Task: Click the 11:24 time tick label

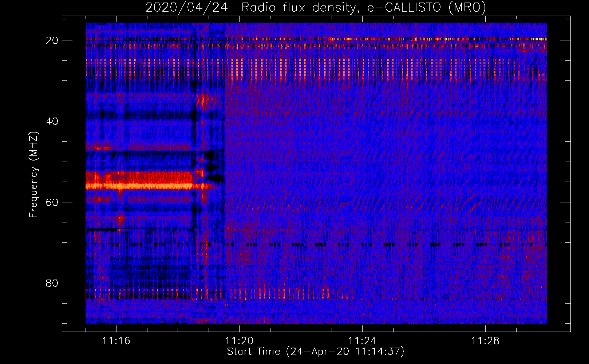Action: [362, 341]
